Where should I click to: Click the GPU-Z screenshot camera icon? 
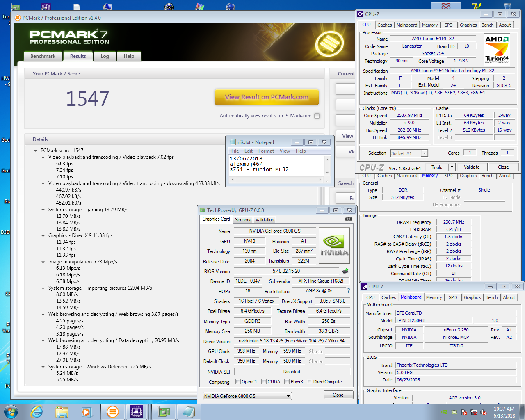[348, 219]
